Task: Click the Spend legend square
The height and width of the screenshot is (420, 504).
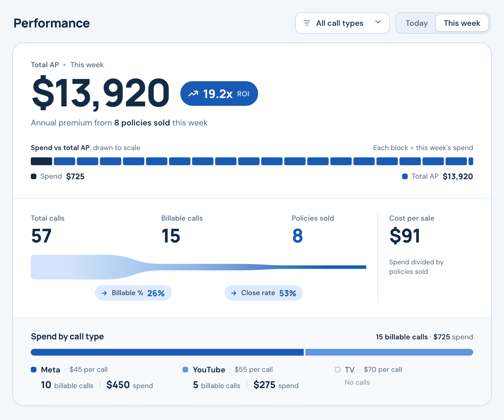Action: point(34,176)
